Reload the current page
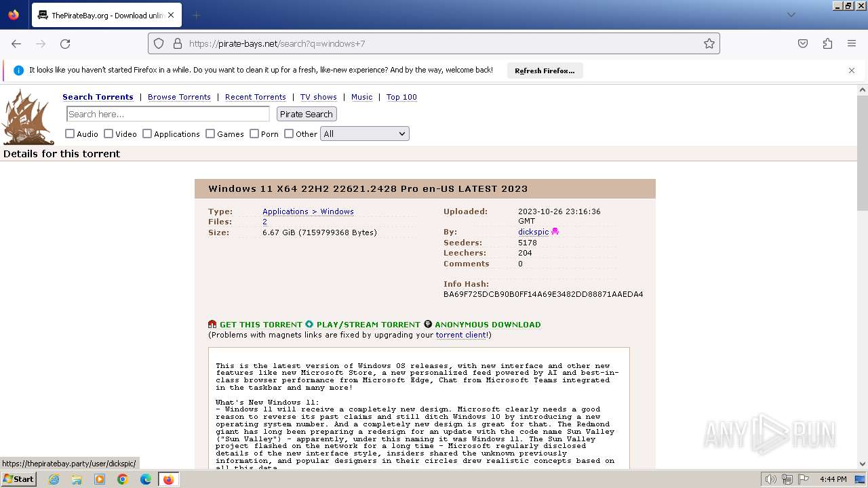This screenshot has width=868, height=488. pos(65,43)
